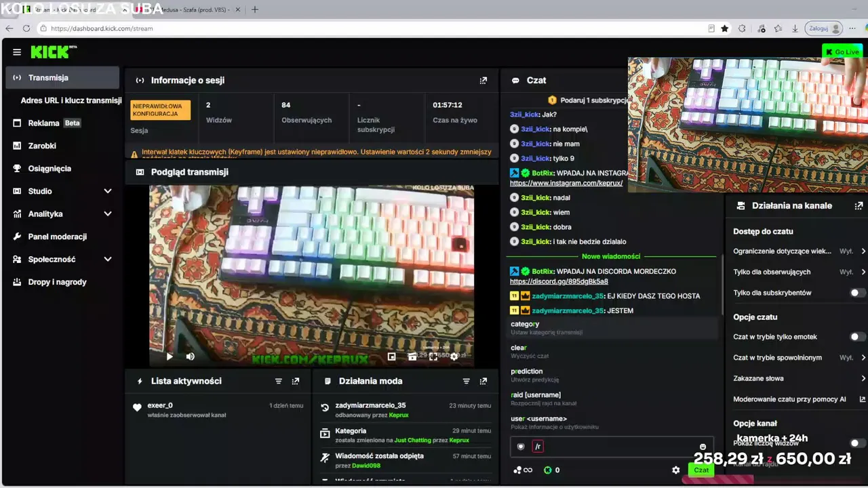Click the channel points infinity icon
Viewport: 868px width, 488px height.
523,470
